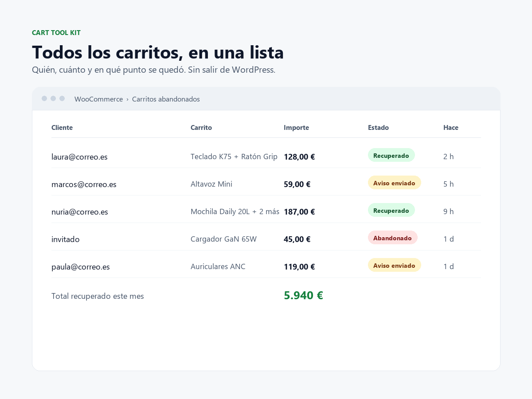Click the 119,00 € amount

(x=299, y=266)
